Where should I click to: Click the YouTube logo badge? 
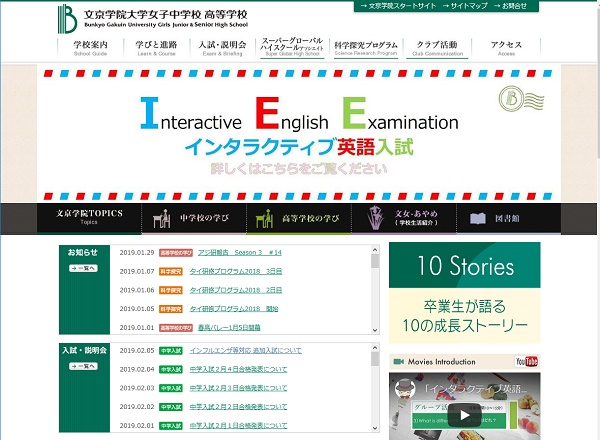coord(527,361)
